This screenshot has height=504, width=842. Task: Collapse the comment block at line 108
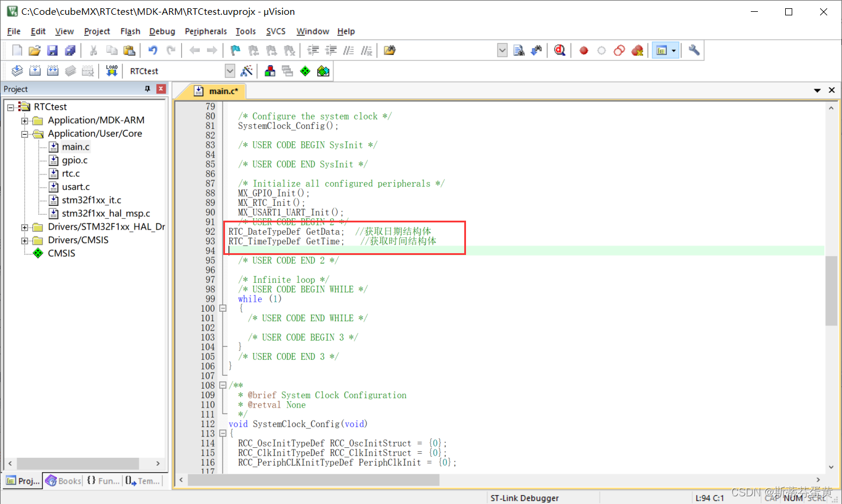coord(223,385)
